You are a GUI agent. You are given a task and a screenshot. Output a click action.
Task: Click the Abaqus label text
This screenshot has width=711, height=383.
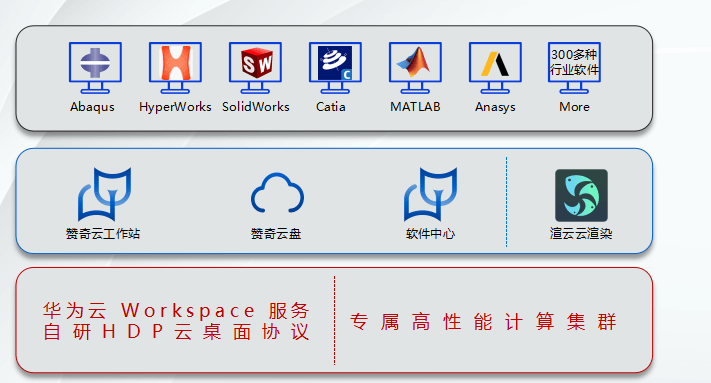tap(93, 107)
